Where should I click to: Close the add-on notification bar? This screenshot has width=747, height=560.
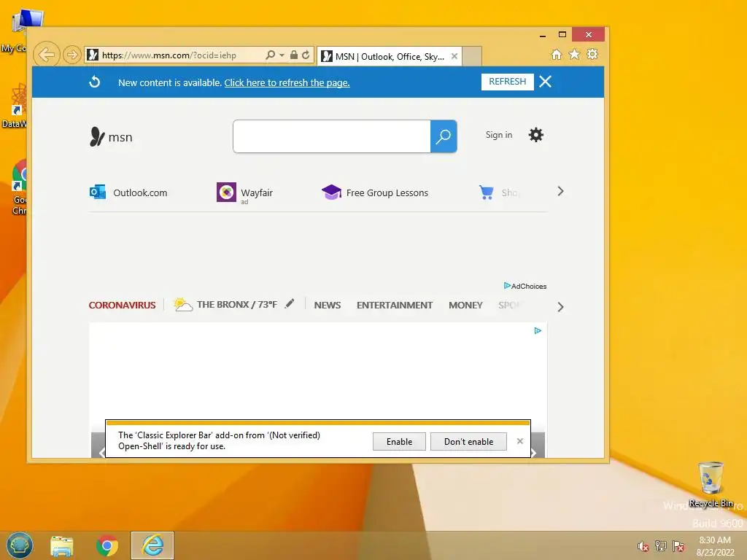(520, 441)
